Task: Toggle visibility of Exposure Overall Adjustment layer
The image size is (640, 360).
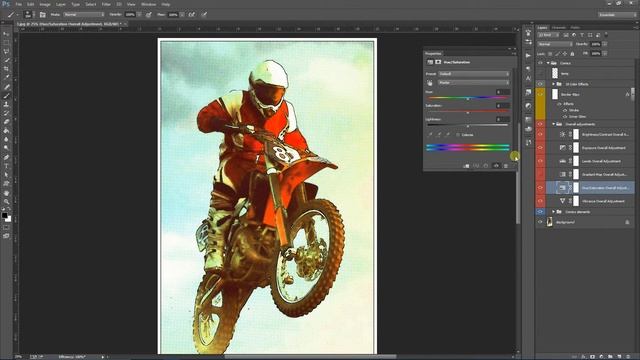Action: [x=540, y=147]
